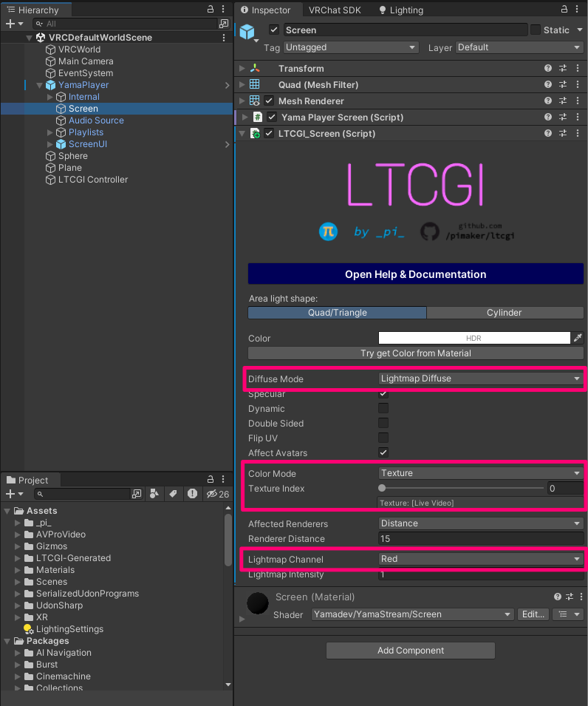This screenshot has width=588, height=706.
Task: Search Project by label tag icon
Action: (173, 494)
